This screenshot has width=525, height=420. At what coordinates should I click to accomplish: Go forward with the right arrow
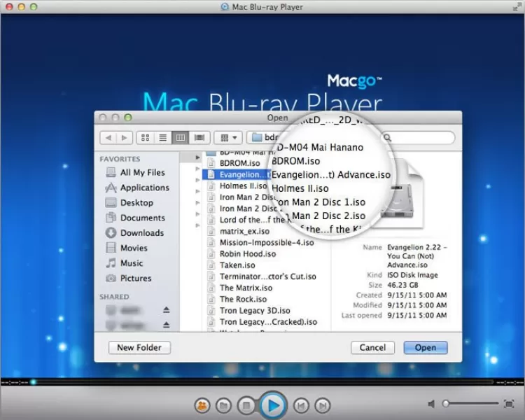point(124,138)
